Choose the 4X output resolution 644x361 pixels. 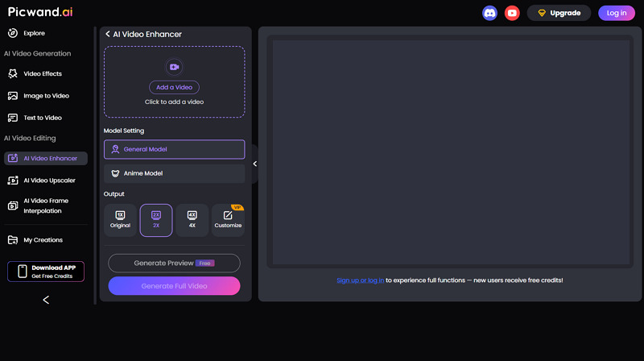tap(192, 220)
